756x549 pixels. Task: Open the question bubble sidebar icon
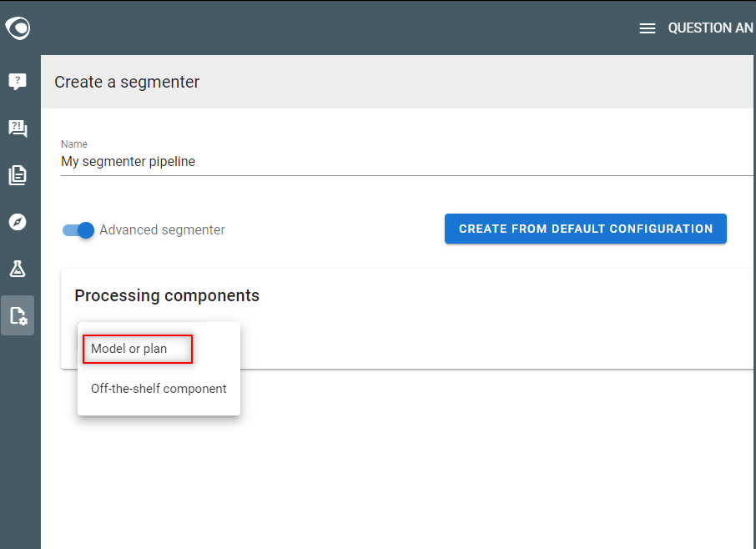tap(18, 82)
